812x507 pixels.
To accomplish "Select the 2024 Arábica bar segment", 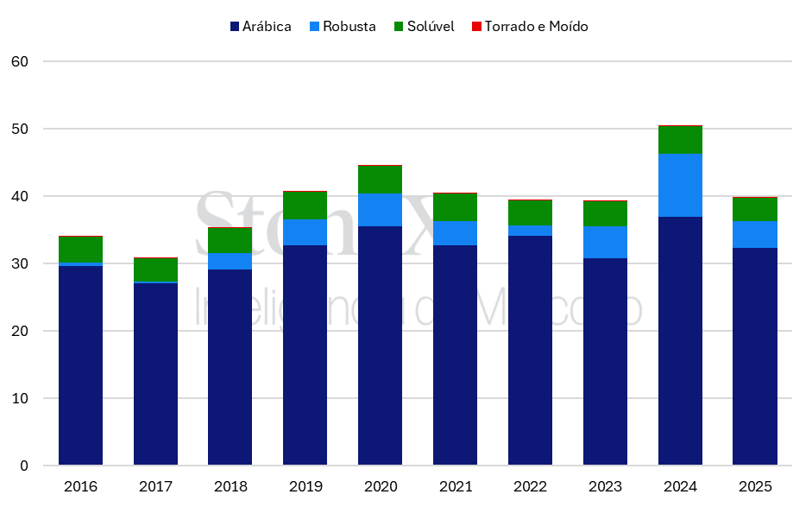I will [x=681, y=341].
